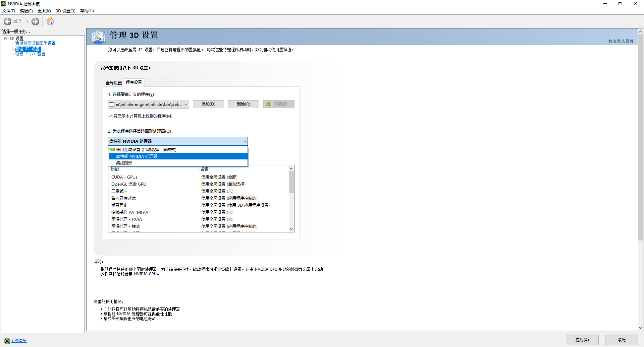Open the 帮助(H) menu

click(x=87, y=11)
